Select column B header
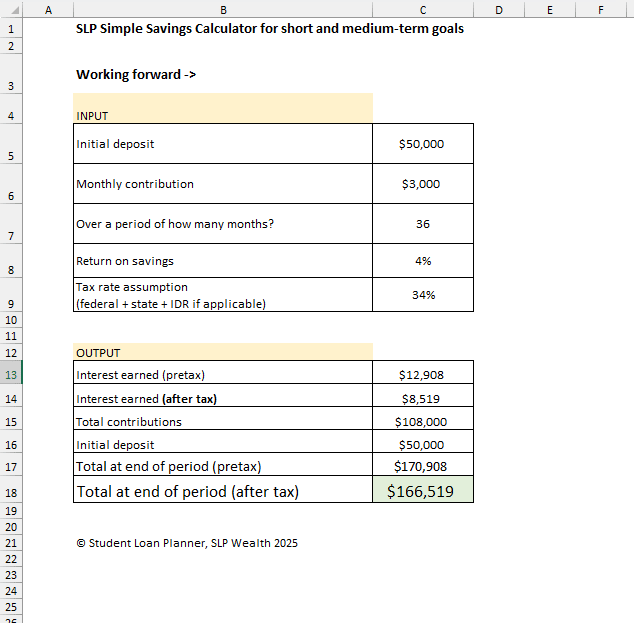634x623 pixels. (223, 10)
